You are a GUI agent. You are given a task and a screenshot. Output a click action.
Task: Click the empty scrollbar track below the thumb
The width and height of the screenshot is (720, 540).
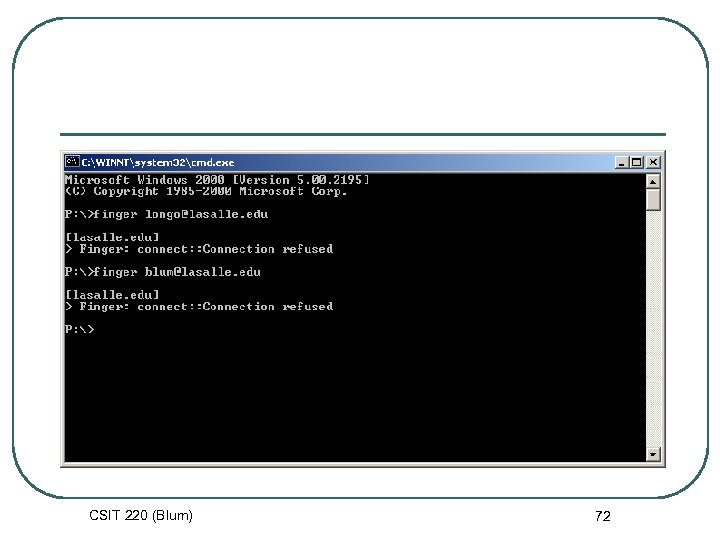(653, 329)
